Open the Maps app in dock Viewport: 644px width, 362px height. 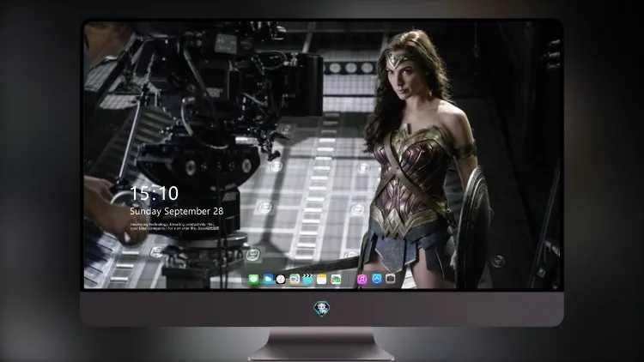click(x=295, y=279)
